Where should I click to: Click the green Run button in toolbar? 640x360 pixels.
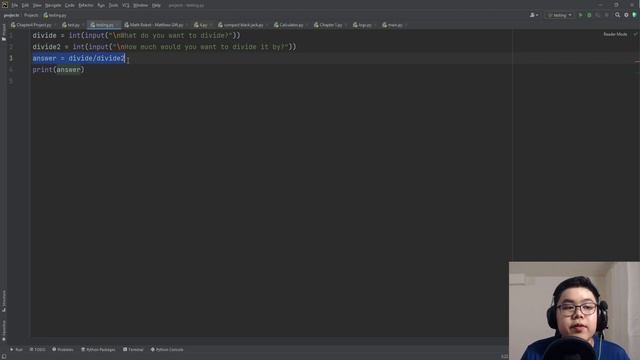click(x=580, y=15)
